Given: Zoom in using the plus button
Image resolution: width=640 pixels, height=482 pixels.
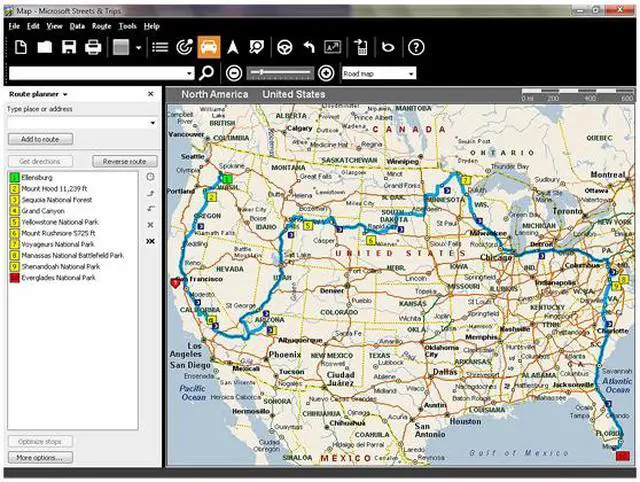Looking at the screenshot, I should [325, 73].
